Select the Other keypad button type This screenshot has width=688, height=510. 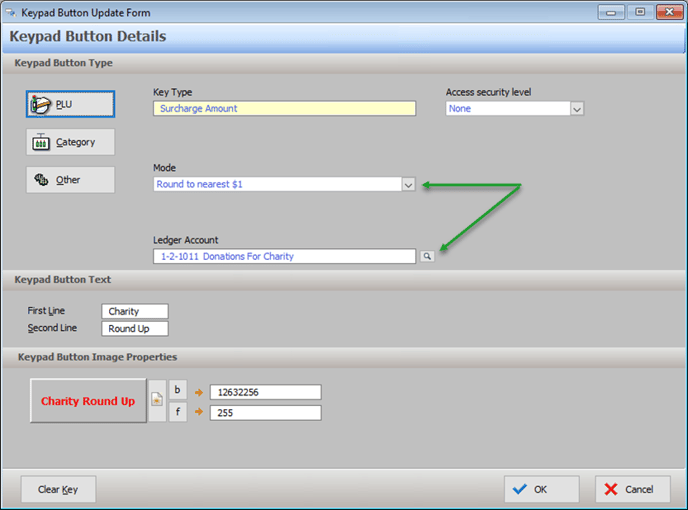pyautogui.click(x=70, y=180)
